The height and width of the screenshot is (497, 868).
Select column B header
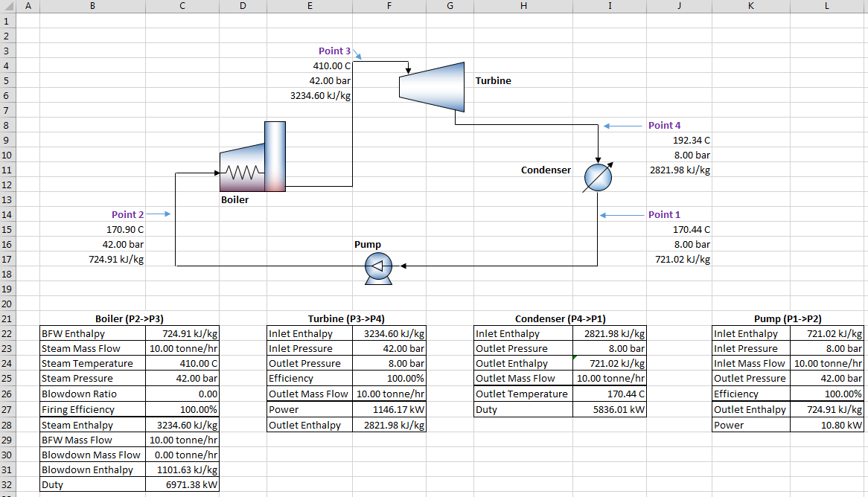point(92,6)
